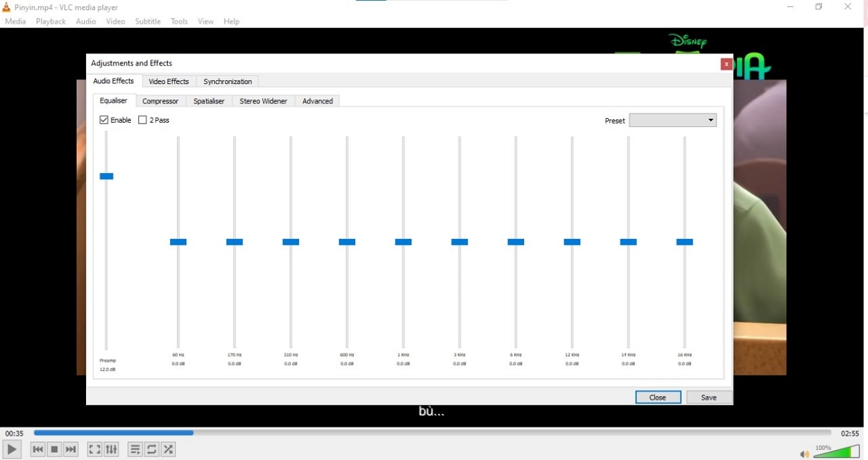Click the 3 KHz band slider handle
Image resolution: width=868 pixels, height=460 pixels.
click(x=459, y=242)
